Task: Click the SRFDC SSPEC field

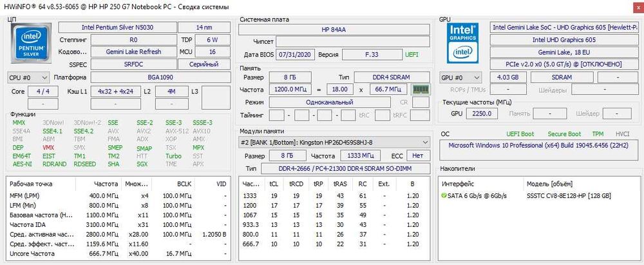Action: pyautogui.click(x=133, y=64)
